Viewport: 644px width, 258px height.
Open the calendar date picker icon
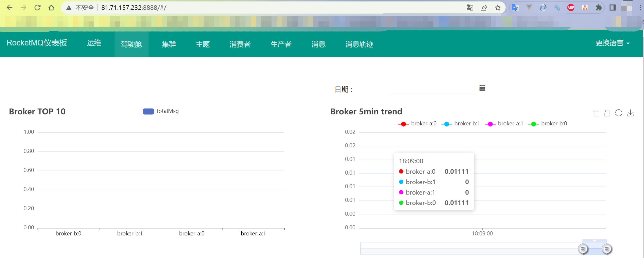(482, 88)
